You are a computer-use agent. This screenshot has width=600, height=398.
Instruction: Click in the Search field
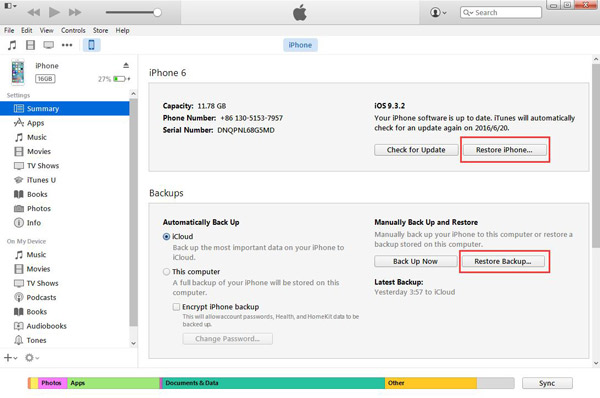pyautogui.click(x=501, y=13)
